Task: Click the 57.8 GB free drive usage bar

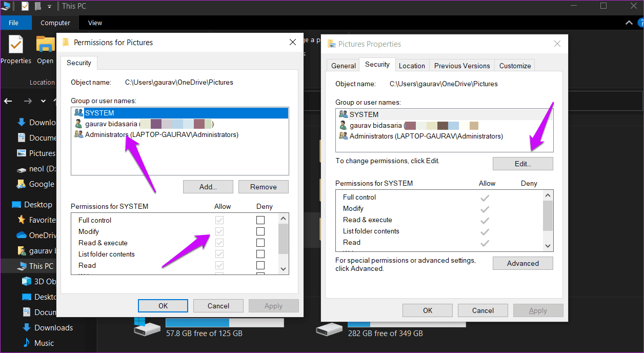Action: (225, 323)
